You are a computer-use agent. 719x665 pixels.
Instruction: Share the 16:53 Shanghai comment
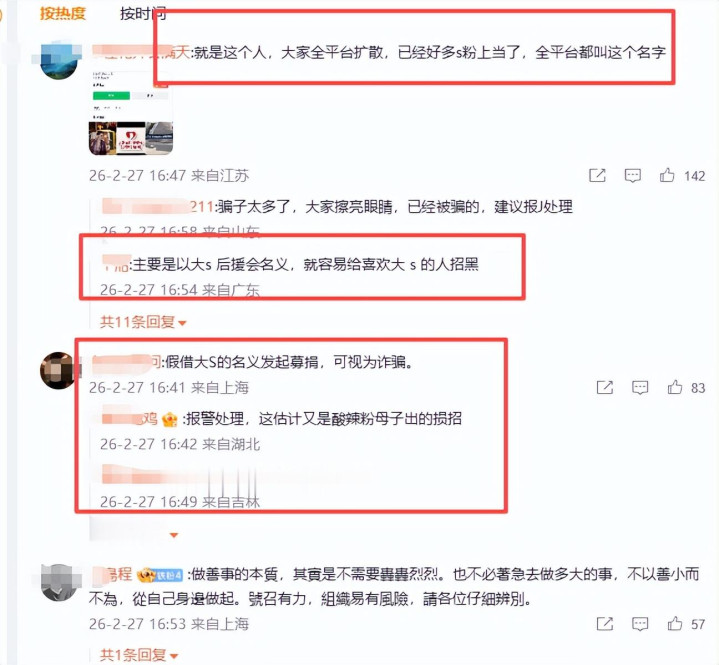604,624
